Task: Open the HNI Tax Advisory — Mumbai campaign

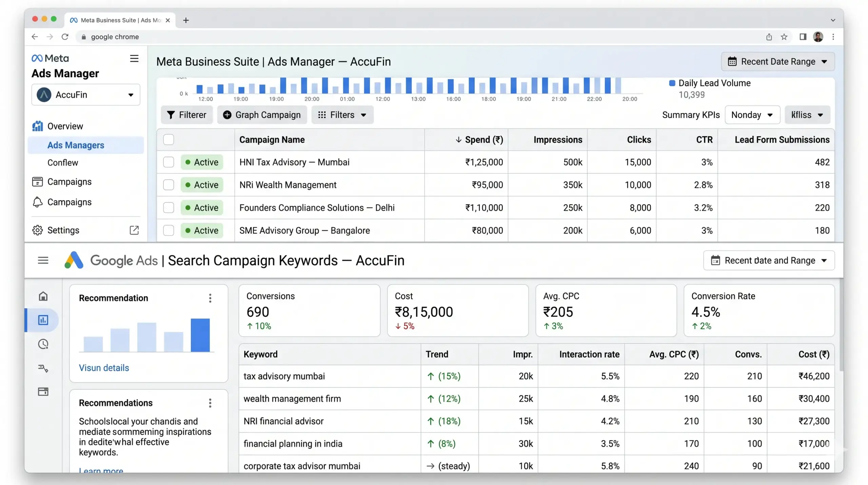Action: point(294,162)
